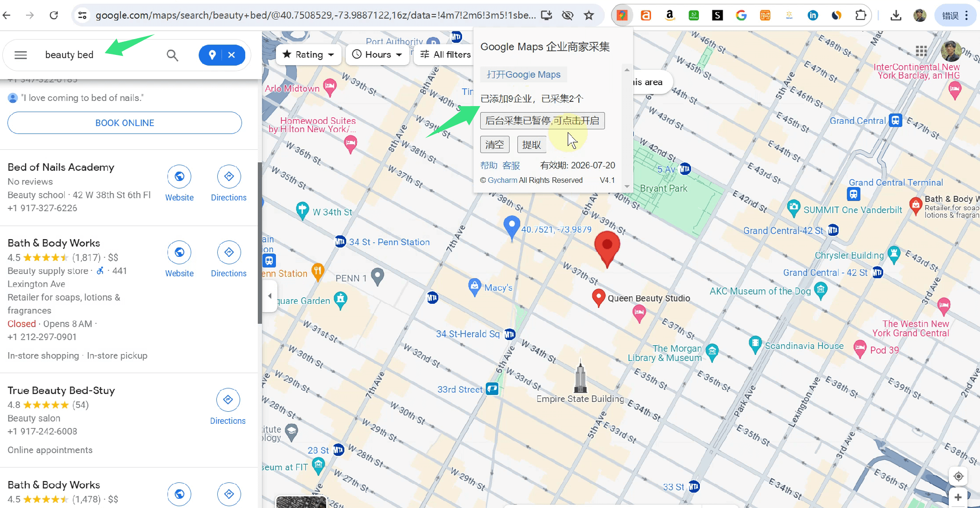This screenshot has width=980, height=508.
Task: Click the Empire State Building marker
Action: (580, 376)
